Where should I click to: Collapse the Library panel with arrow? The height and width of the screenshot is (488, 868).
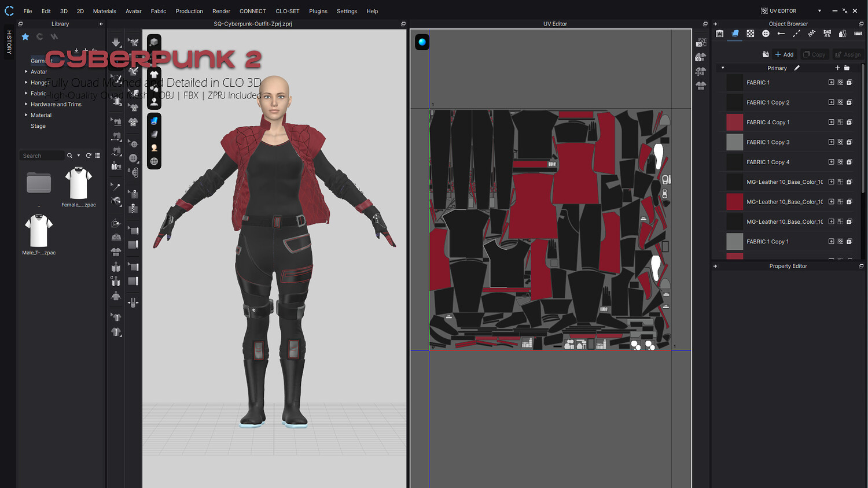pyautogui.click(x=101, y=24)
